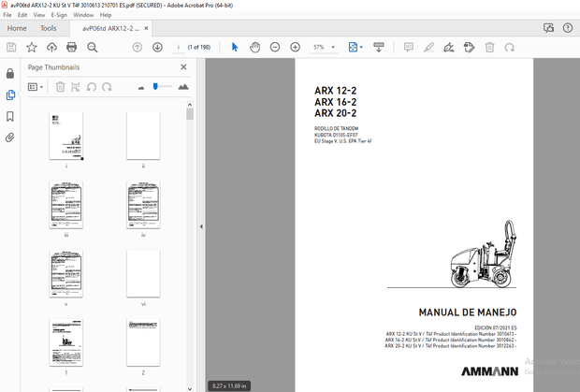Open the View menu
580x392 pixels.
tap(39, 15)
